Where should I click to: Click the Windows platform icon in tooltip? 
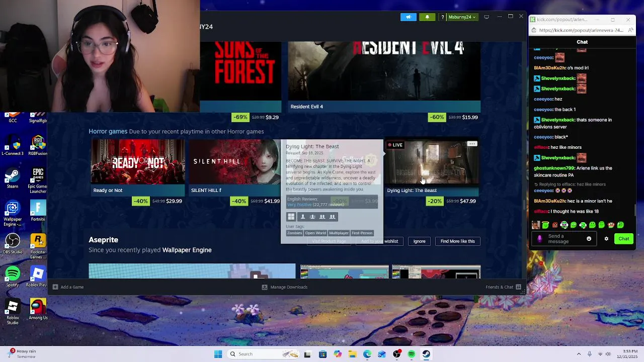(x=291, y=217)
